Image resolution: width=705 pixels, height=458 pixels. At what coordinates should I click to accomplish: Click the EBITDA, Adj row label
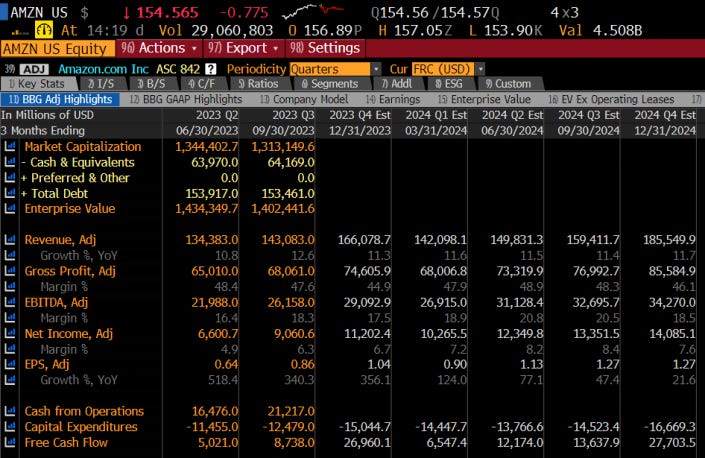pos(56,302)
